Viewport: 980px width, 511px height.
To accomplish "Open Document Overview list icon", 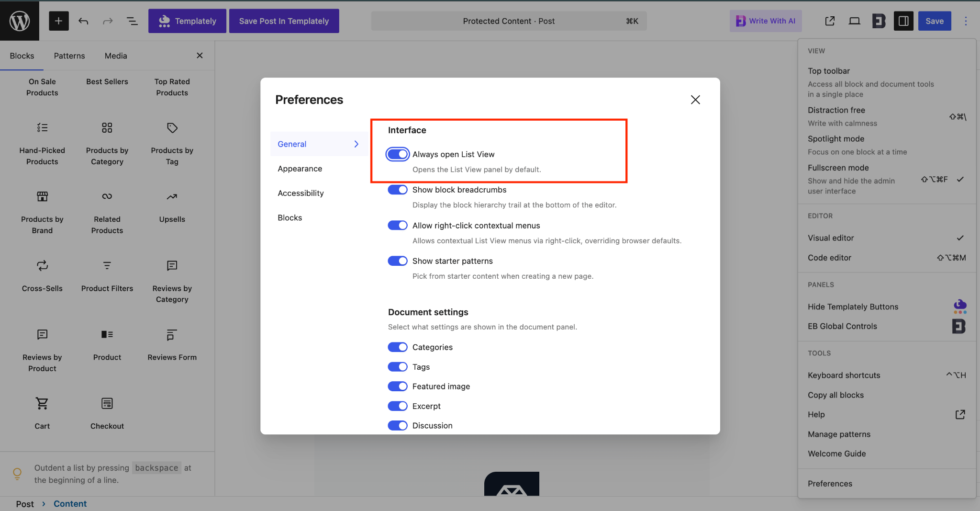I will point(132,21).
